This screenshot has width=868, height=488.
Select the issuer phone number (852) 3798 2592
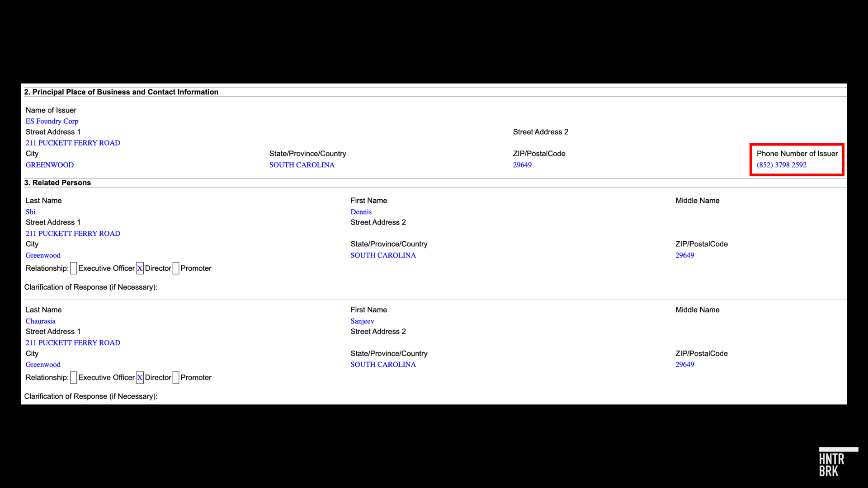coord(782,165)
